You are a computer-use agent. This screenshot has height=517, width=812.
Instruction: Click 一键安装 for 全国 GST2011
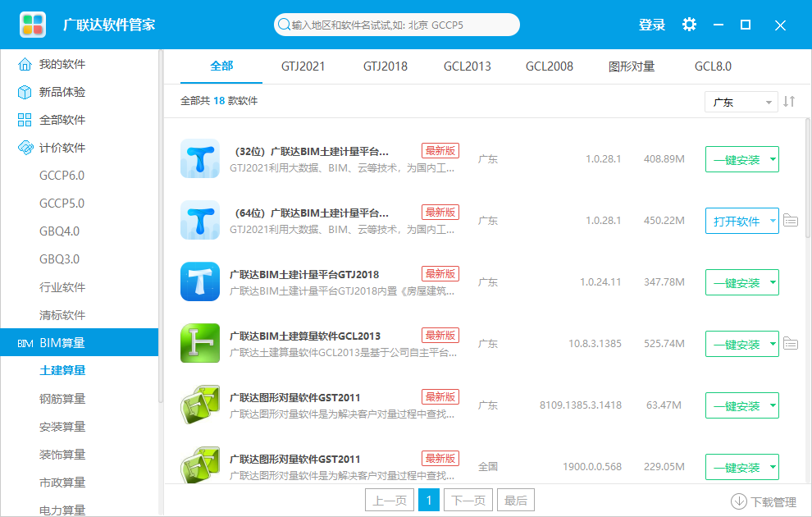click(x=737, y=467)
